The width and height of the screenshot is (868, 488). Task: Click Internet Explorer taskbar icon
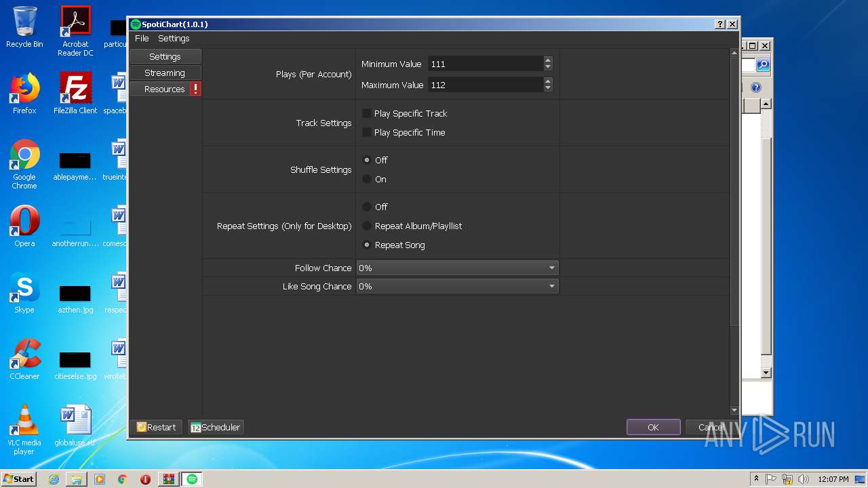point(54,479)
